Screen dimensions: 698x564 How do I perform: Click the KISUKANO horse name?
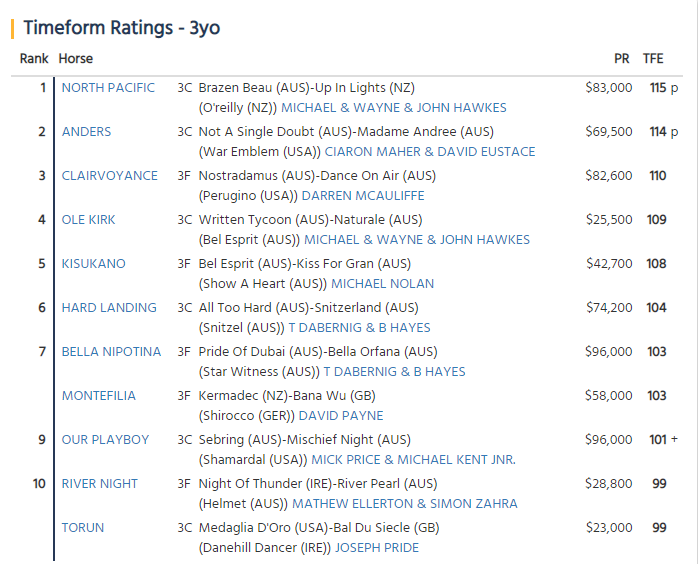[x=93, y=264]
